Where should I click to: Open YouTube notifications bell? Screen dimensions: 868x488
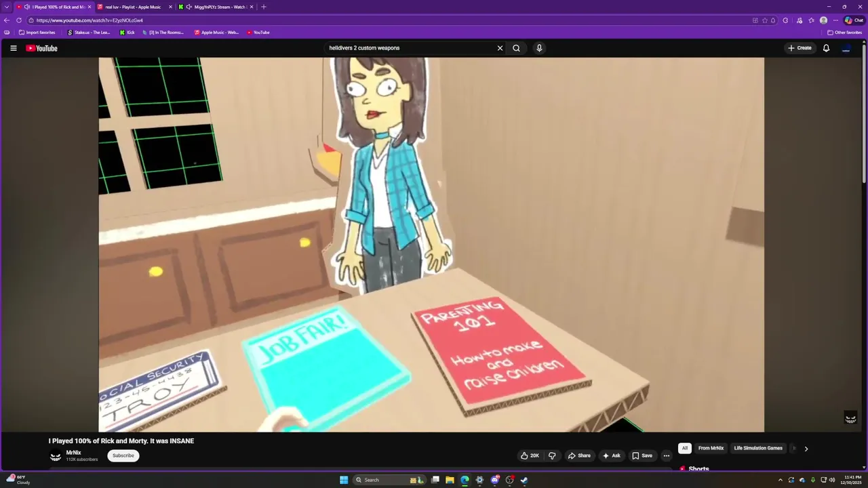826,48
